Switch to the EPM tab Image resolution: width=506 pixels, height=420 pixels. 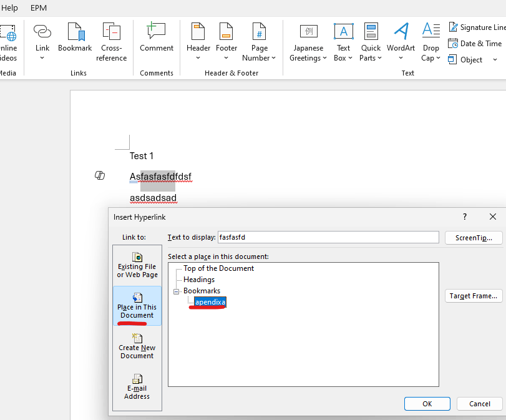tap(38, 8)
